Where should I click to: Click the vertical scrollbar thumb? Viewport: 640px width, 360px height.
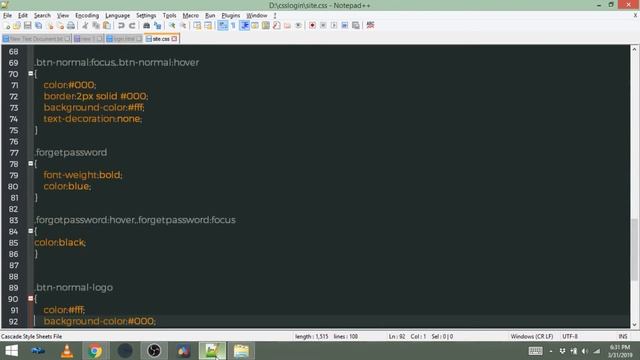634,250
